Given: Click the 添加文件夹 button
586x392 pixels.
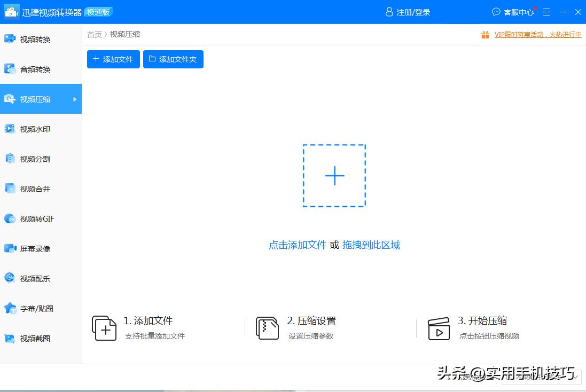Looking at the screenshot, I should pos(173,59).
